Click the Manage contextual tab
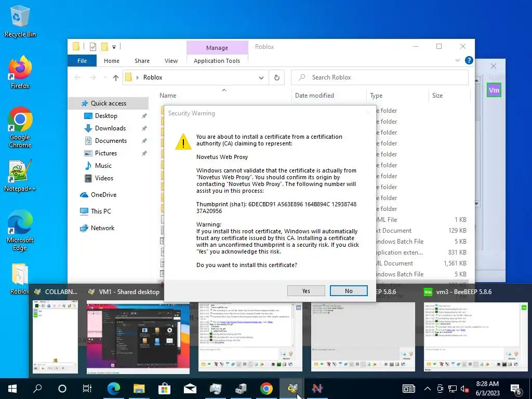This screenshot has width=532, height=399. point(217,48)
